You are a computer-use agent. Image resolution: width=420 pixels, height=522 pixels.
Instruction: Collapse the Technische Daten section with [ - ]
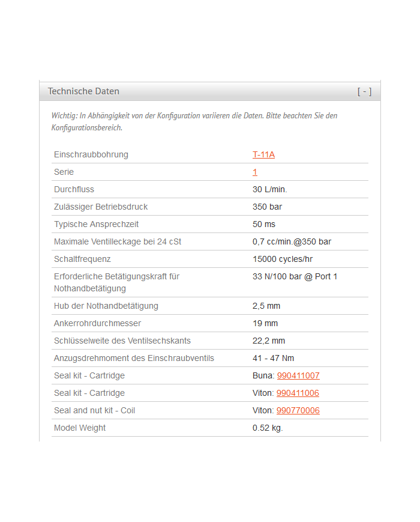pos(364,91)
